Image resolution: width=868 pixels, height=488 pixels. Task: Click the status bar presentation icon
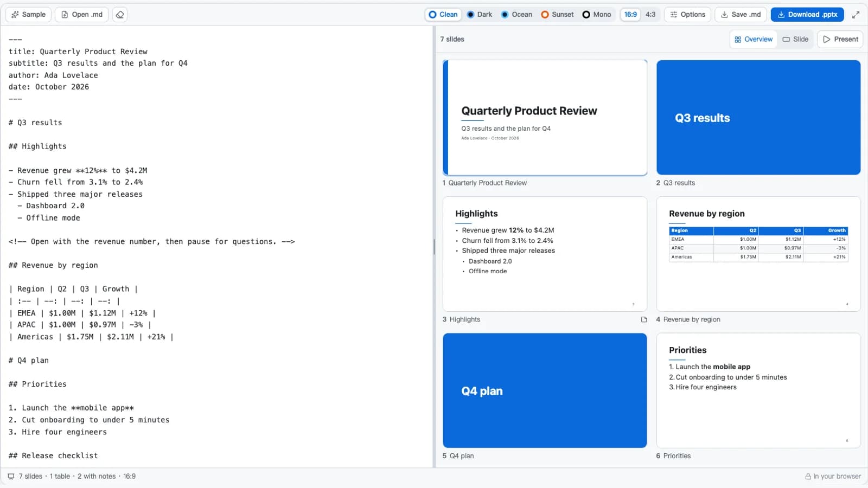(11, 476)
